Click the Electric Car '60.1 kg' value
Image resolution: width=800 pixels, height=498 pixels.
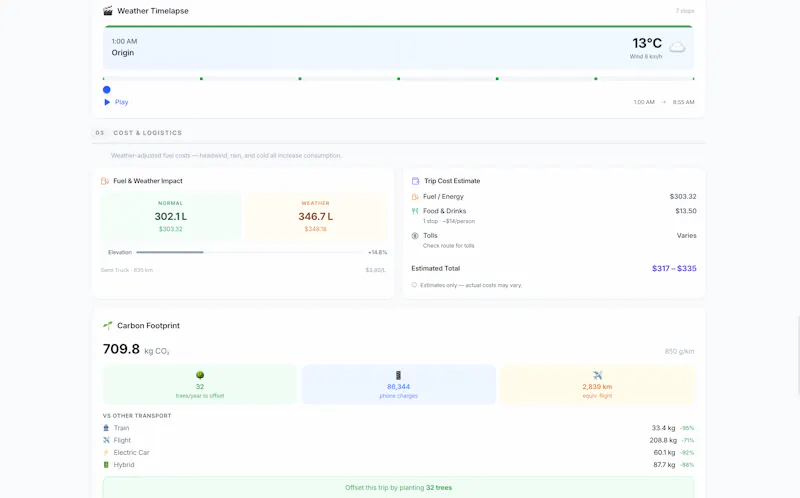click(664, 452)
